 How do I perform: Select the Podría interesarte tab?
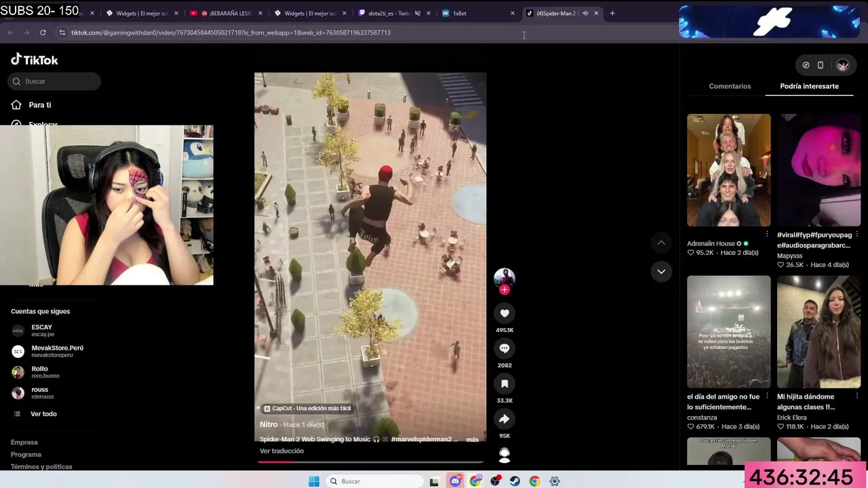810,86
